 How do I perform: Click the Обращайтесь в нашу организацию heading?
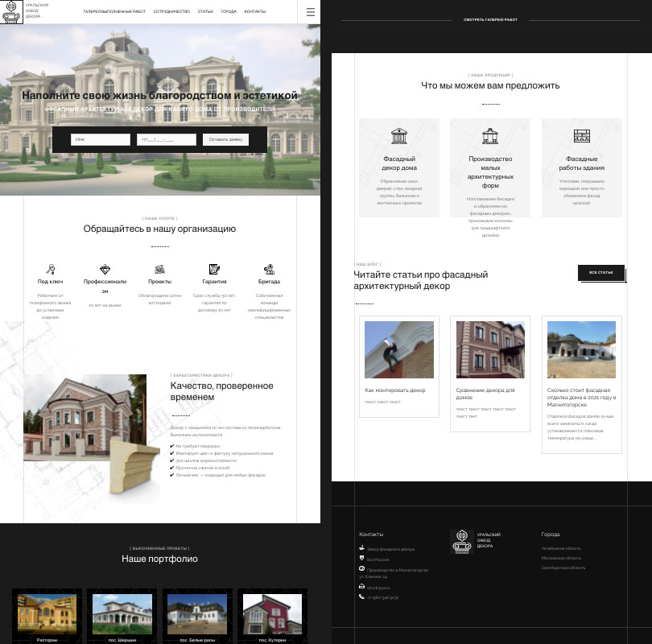click(159, 229)
